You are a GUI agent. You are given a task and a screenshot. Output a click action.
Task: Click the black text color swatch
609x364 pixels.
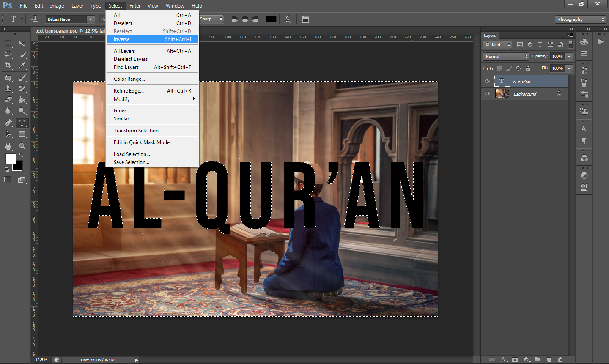pos(271,19)
